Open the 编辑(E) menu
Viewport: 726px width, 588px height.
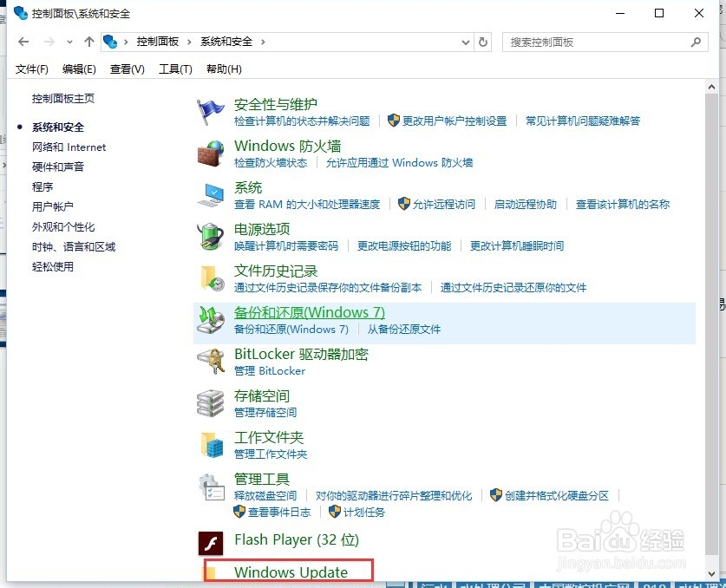tap(79, 69)
